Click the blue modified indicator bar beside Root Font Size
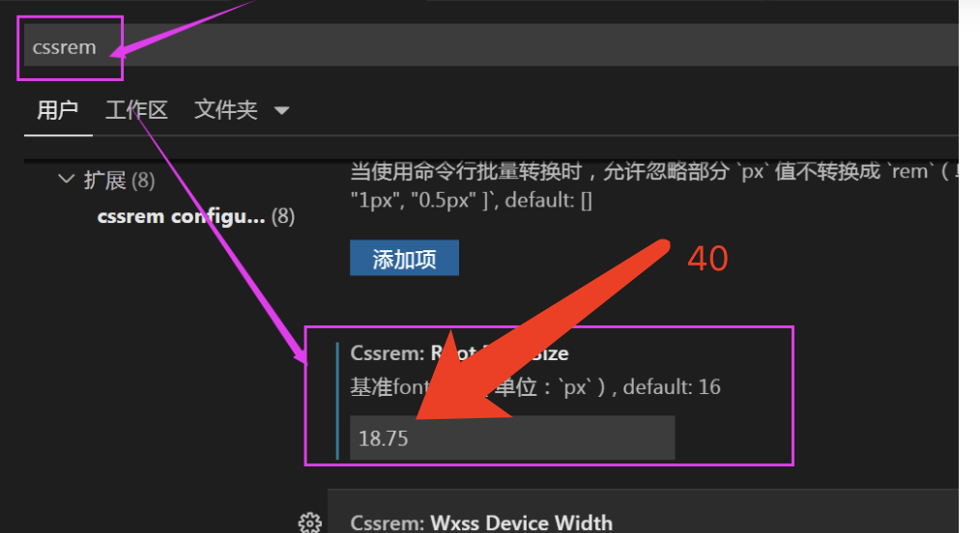This screenshot has width=980, height=533. pyautogui.click(x=337, y=401)
